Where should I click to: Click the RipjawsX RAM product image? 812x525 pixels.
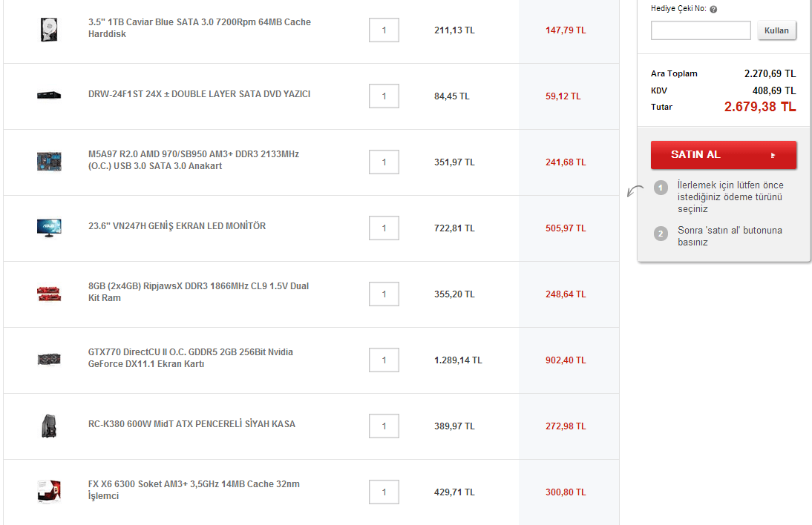click(x=49, y=293)
